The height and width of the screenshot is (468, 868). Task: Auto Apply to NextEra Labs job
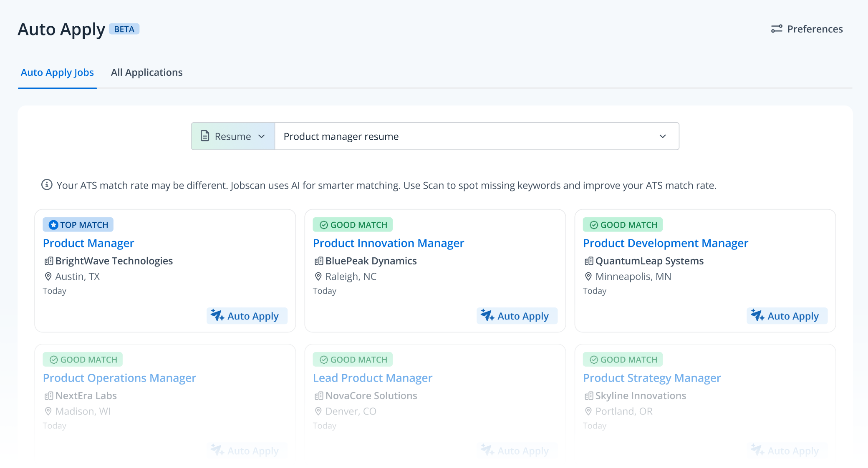(x=247, y=450)
